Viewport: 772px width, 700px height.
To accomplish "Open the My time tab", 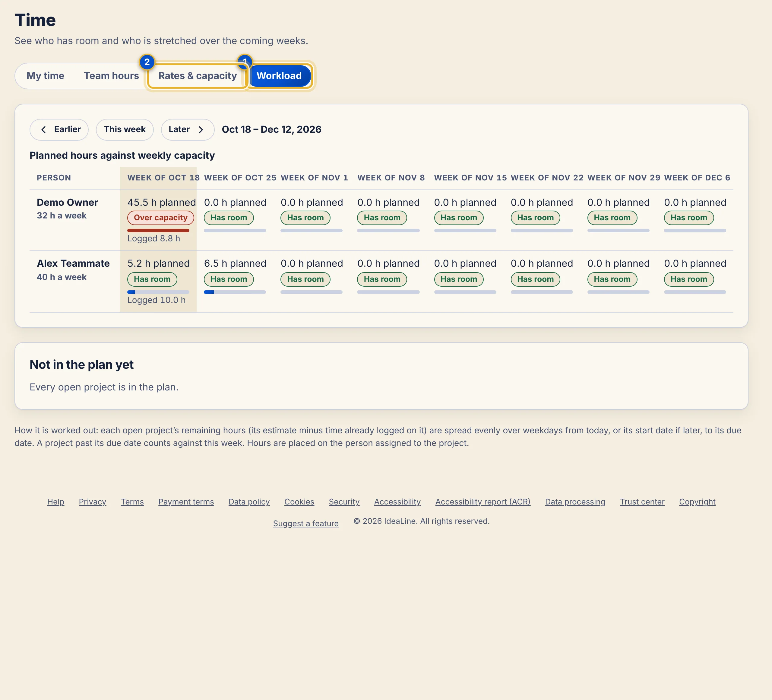I will coord(45,76).
